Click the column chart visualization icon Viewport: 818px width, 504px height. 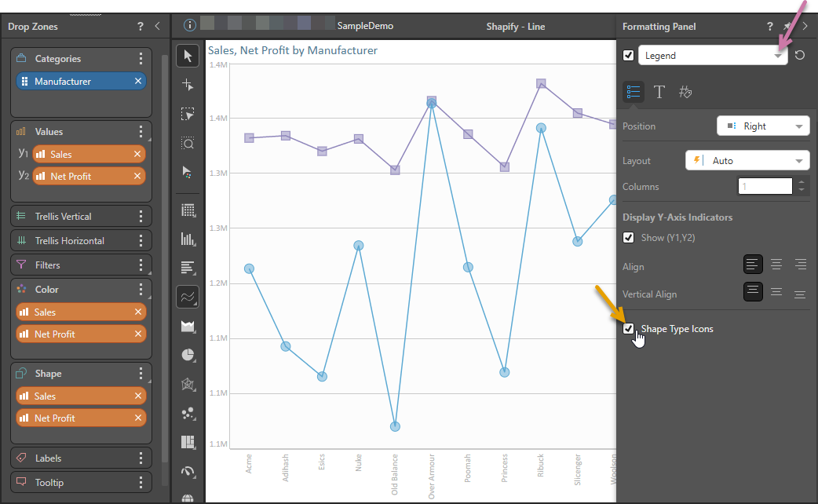(188, 239)
